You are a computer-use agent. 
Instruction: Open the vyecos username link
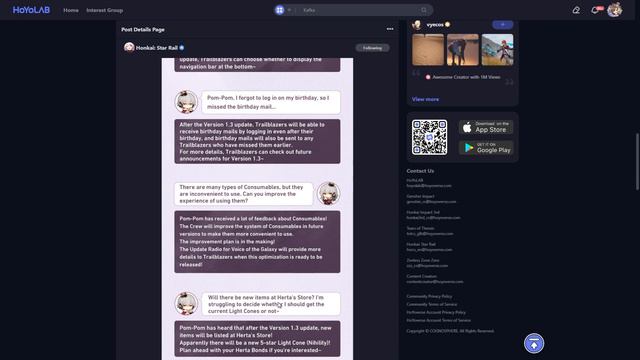coord(435,25)
